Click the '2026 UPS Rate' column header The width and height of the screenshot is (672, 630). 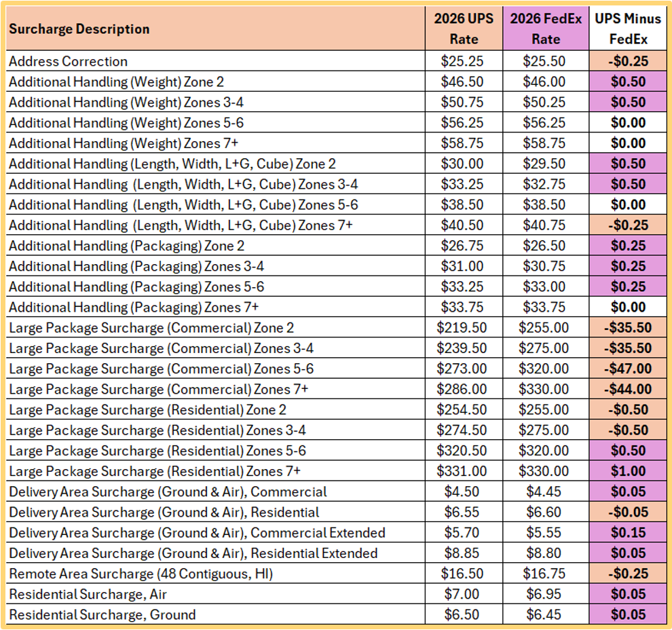coord(464,29)
